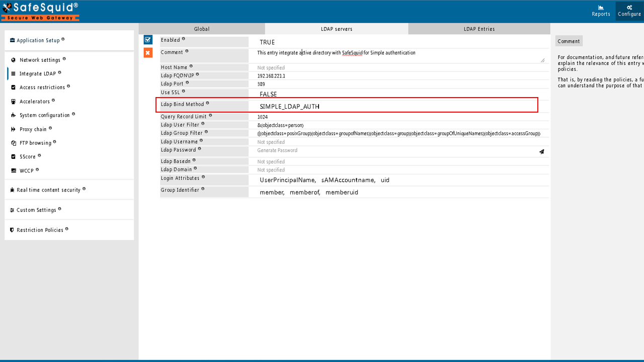
Task: Open Ldap Bind Method SIMPLE_LDAP_AUTH dropdown
Action: (x=290, y=107)
